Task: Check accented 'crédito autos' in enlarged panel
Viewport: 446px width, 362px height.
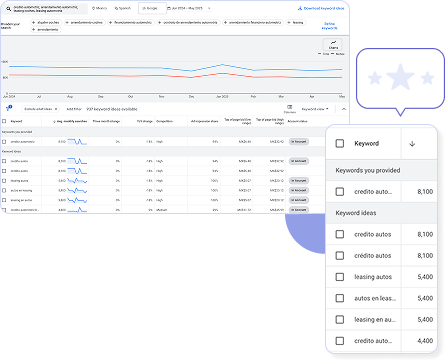Action: pos(340,256)
